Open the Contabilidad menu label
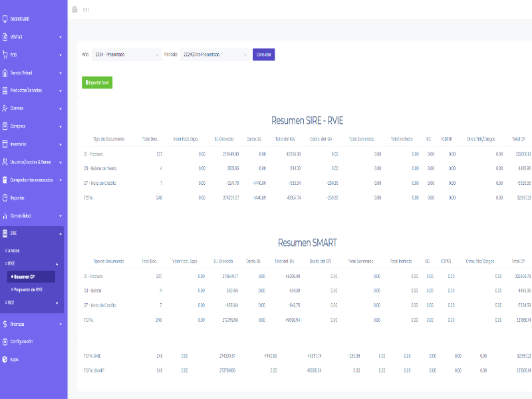 pos(21,215)
